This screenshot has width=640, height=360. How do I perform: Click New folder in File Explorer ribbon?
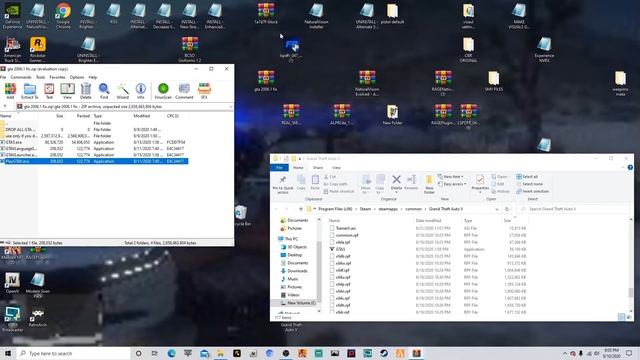coord(429,184)
